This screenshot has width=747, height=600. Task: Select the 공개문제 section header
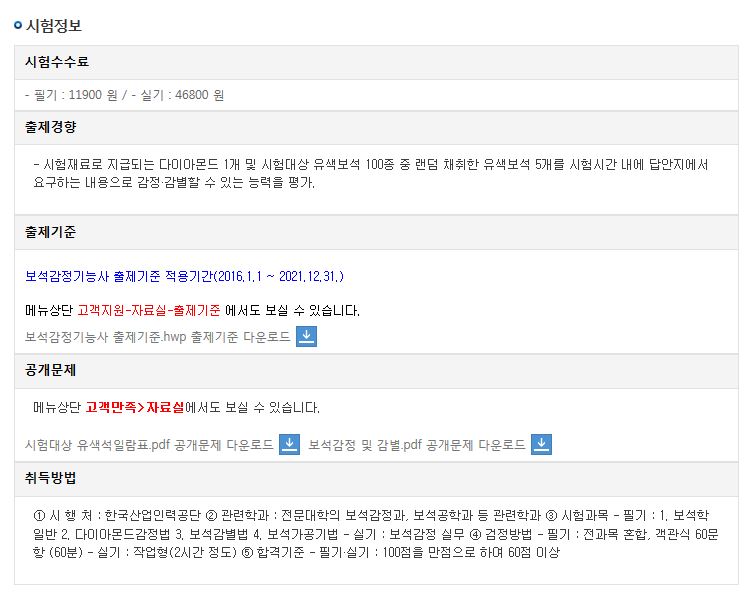376,371
